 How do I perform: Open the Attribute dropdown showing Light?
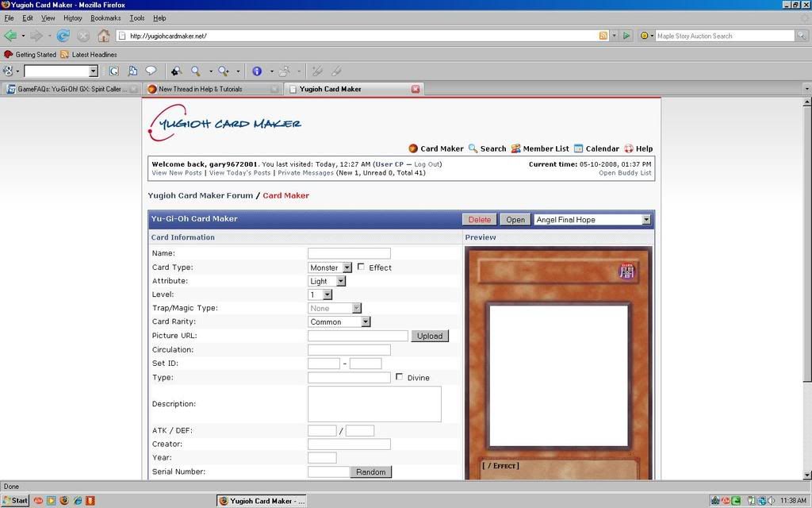pos(327,281)
